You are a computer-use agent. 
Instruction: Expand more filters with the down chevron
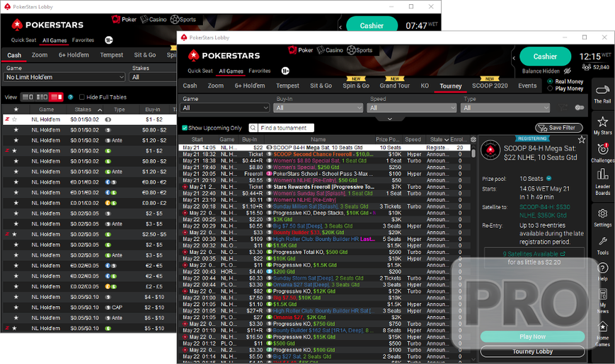click(x=389, y=119)
